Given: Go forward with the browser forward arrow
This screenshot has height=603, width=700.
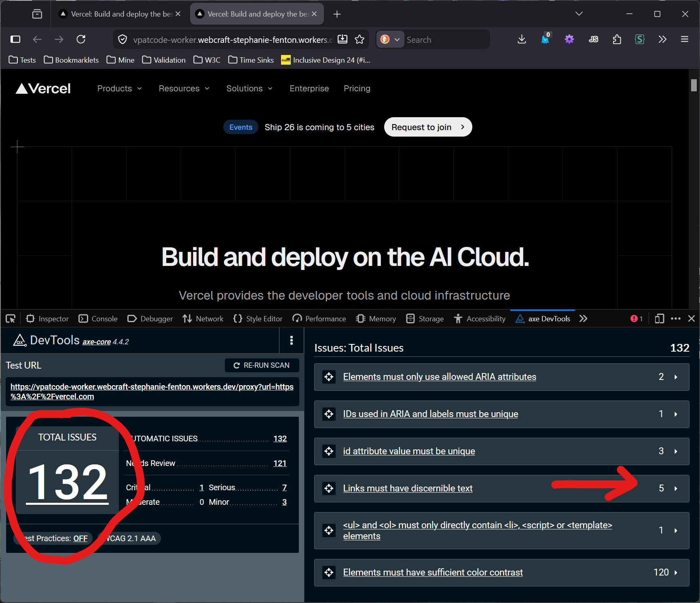Looking at the screenshot, I should pos(59,39).
